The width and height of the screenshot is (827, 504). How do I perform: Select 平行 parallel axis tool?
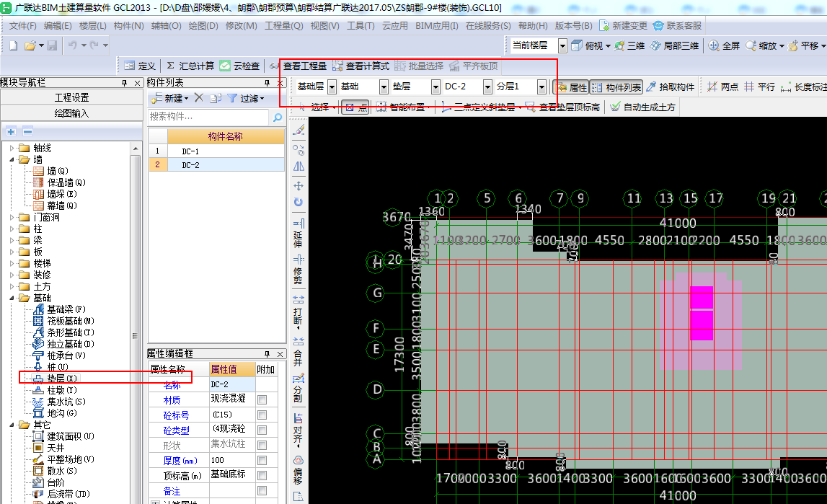pyautogui.click(x=759, y=87)
